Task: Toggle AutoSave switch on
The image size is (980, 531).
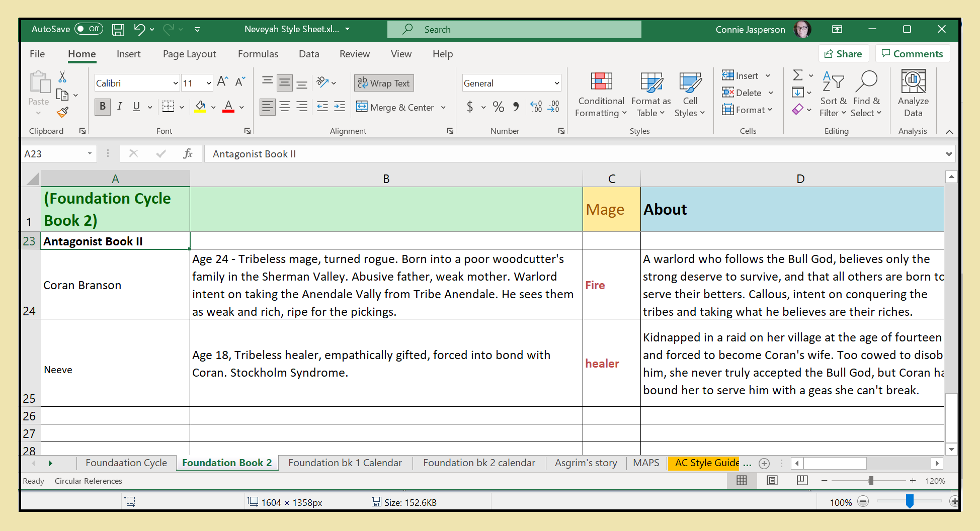Action: pyautogui.click(x=89, y=29)
